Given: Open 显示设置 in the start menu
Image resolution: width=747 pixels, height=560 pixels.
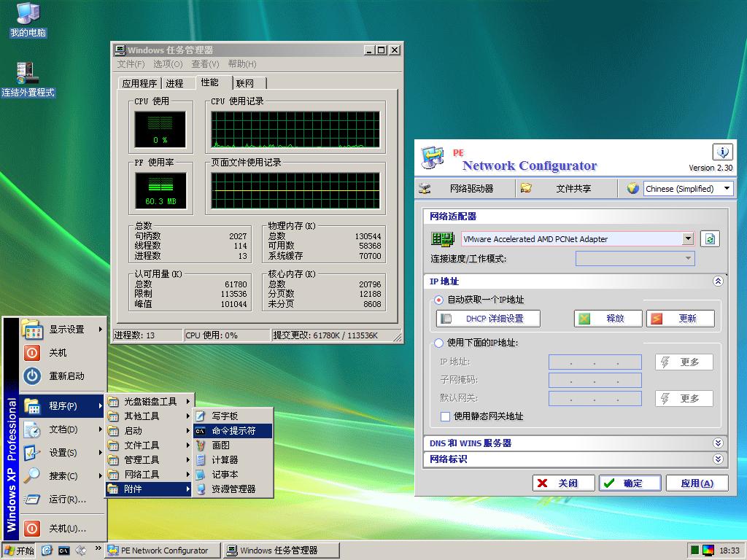Looking at the screenshot, I should (x=63, y=330).
